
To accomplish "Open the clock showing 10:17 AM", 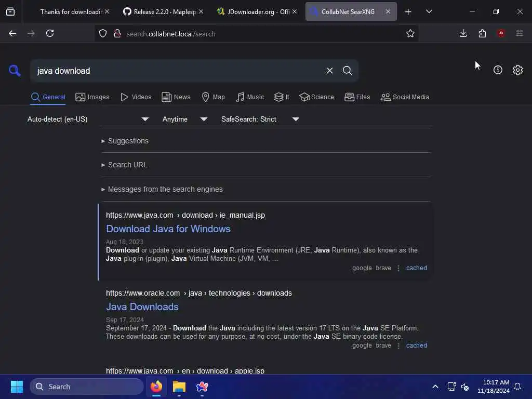I will 494,387.
